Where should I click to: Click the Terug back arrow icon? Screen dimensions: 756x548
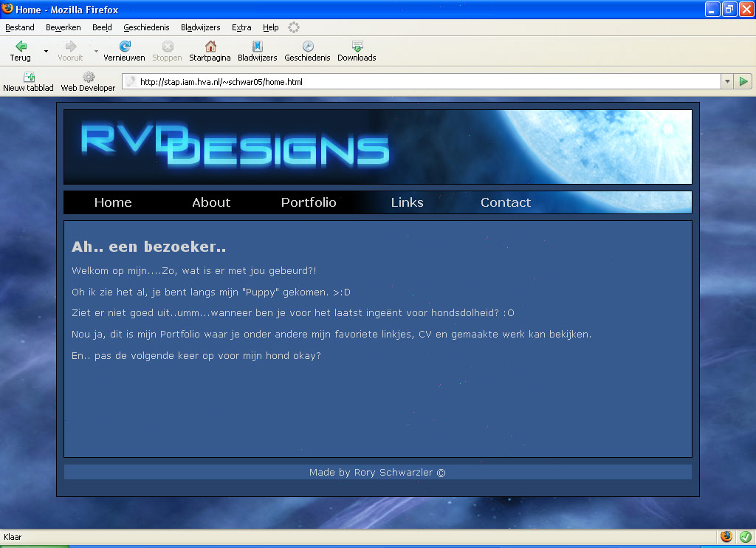pos(21,47)
